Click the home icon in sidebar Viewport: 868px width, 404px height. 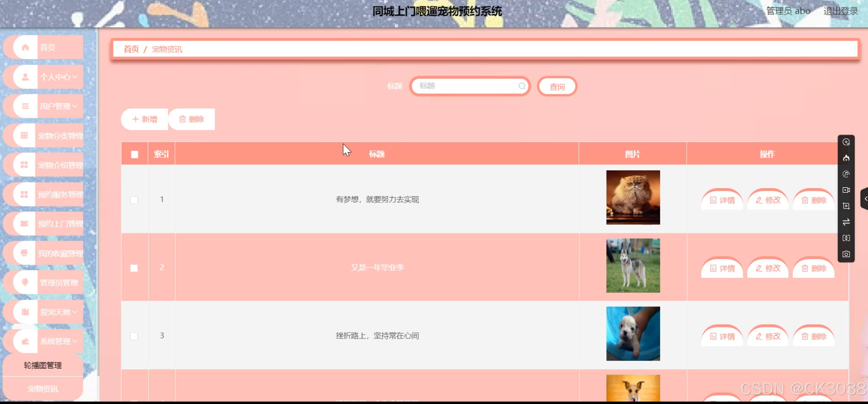click(25, 47)
